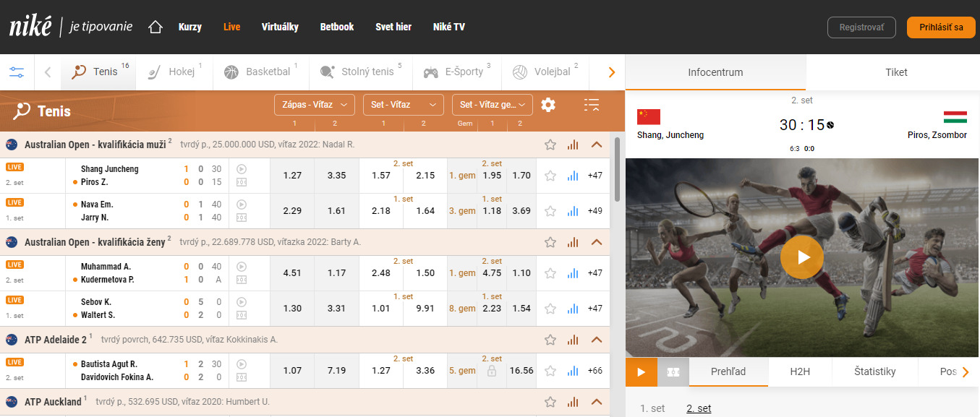Collapse ATP Adelaide 2 section
Screen dimensions: 980x417
pos(597,340)
